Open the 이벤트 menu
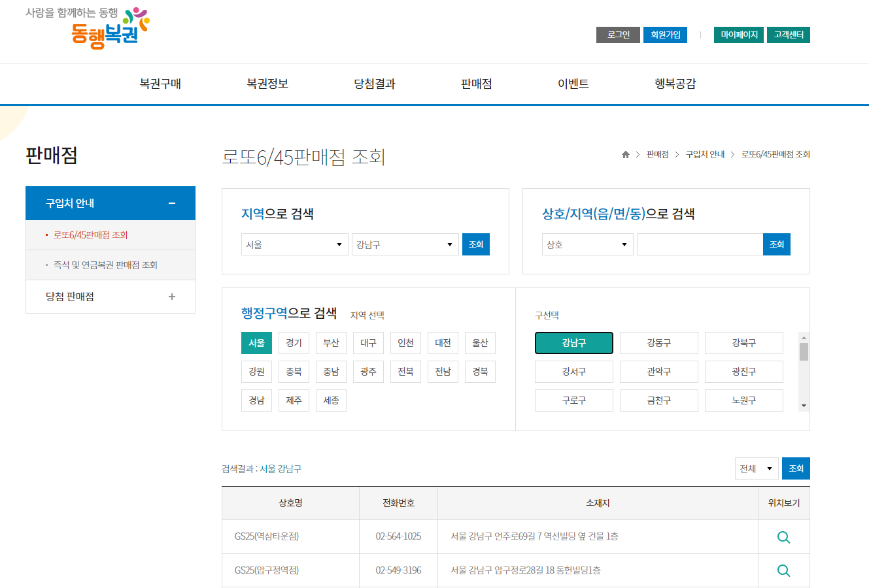 pyautogui.click(x=573, y=84)
